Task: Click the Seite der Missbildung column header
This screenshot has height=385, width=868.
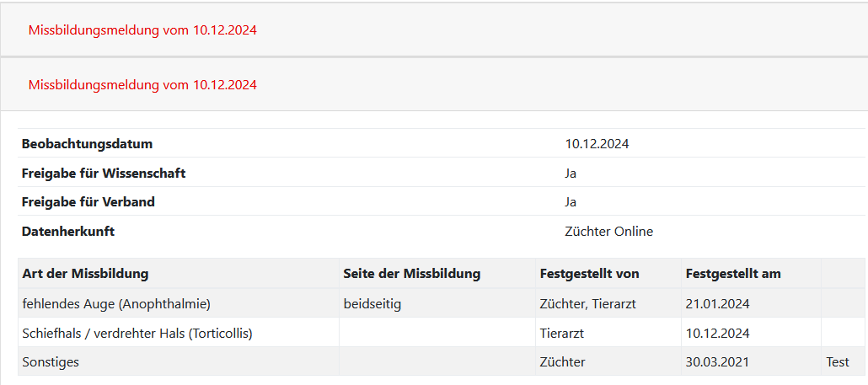Action: click(412, 273)
